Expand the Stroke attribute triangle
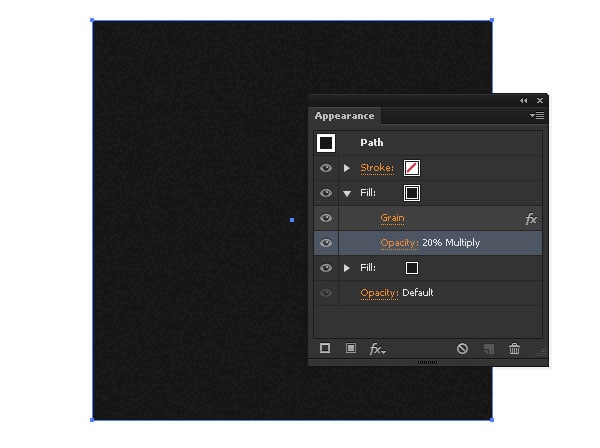The height and width of the screenshot is (448, 600). 347,168
